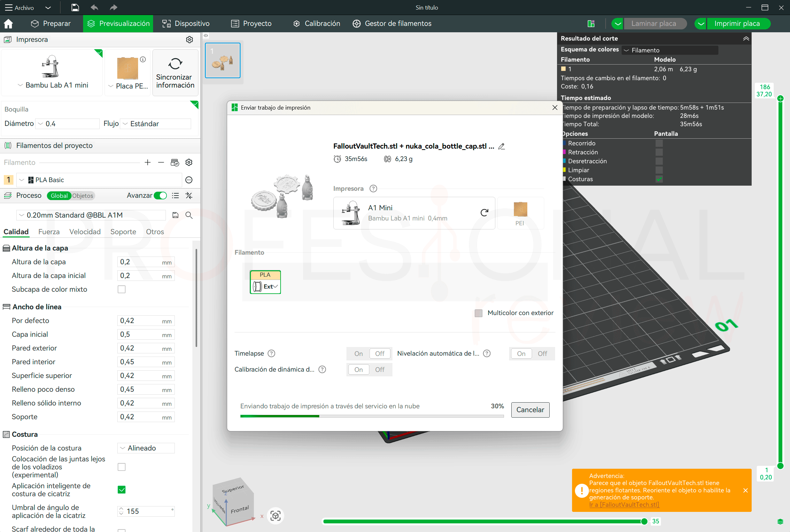Viewport: 790px width, 532px height.
Task: Open the PLA Basic filament dropdown
Action: pos(99,180)
